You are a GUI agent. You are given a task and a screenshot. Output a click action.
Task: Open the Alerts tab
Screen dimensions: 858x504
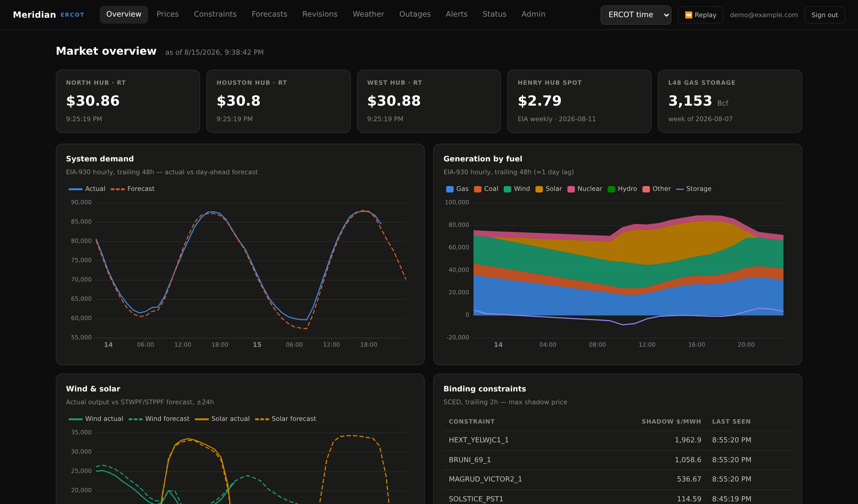[x=457, y=14]
